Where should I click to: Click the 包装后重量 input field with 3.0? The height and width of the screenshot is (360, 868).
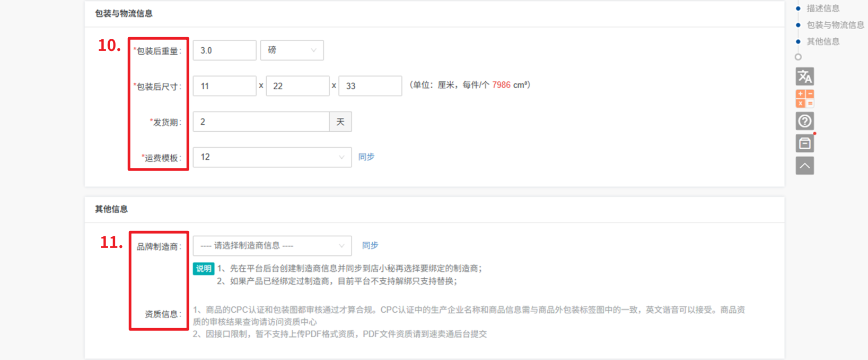224,50
